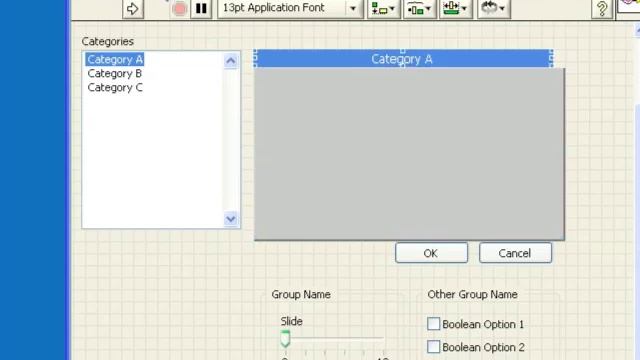The width and height of the screenshot is (640, 360).
Task: Click the OK button
Action: [x=431, y=253]
